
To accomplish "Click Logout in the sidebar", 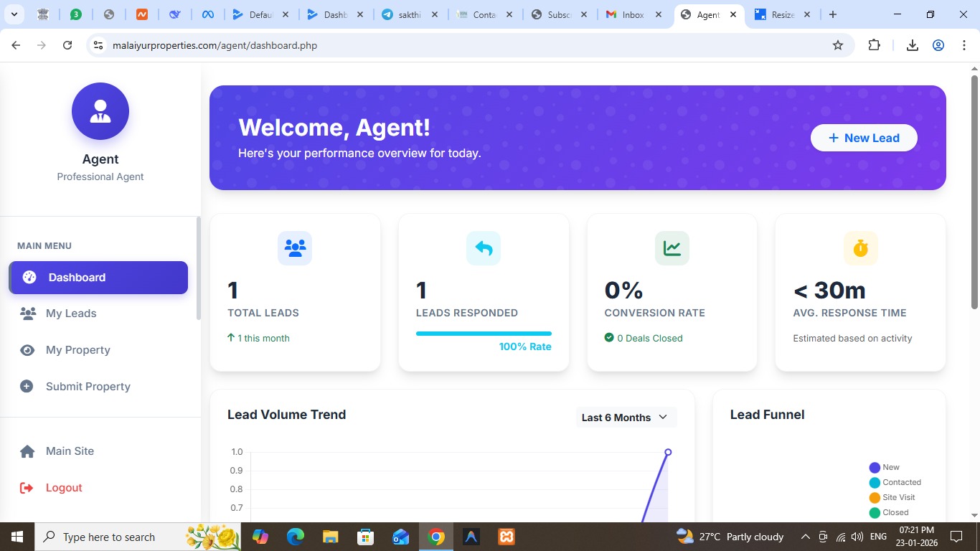I will (x=64, y=487).
